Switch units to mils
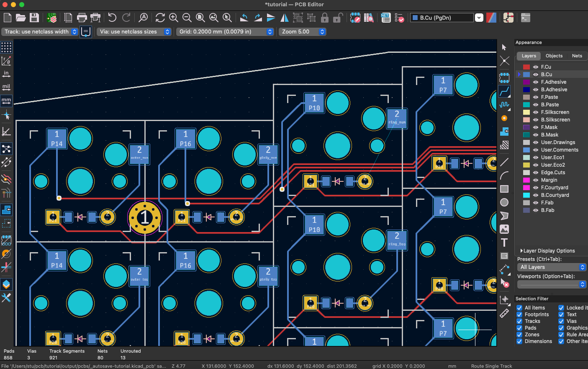 [x=6, y=87]
